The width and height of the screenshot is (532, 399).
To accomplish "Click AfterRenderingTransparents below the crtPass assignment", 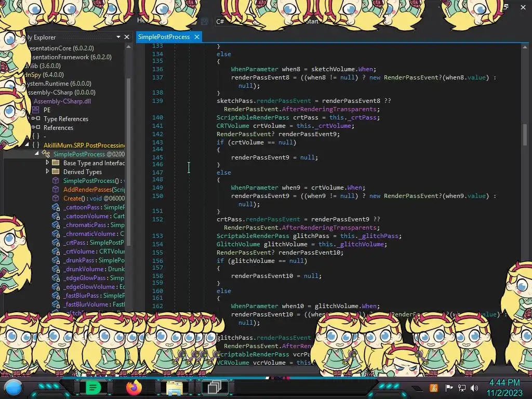I will [329, 228].
